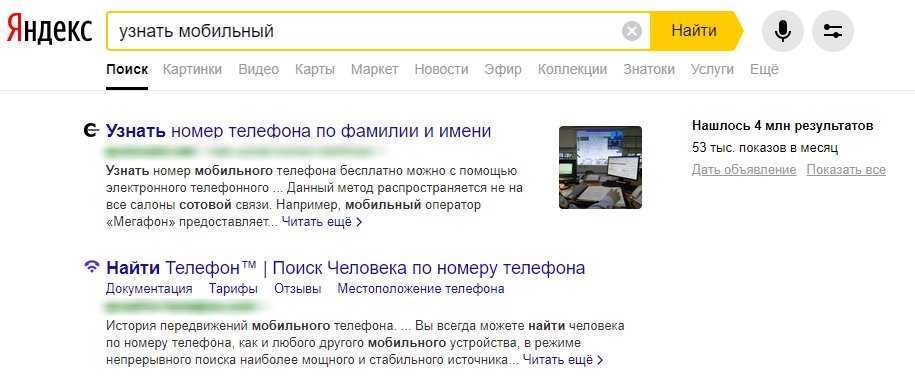Go to the Новости tab

(x=441, y=69)
